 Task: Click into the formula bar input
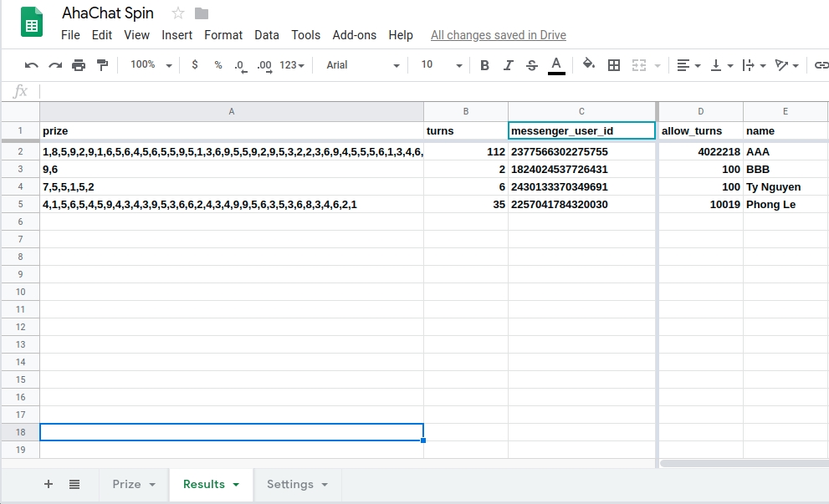[418, 91]
